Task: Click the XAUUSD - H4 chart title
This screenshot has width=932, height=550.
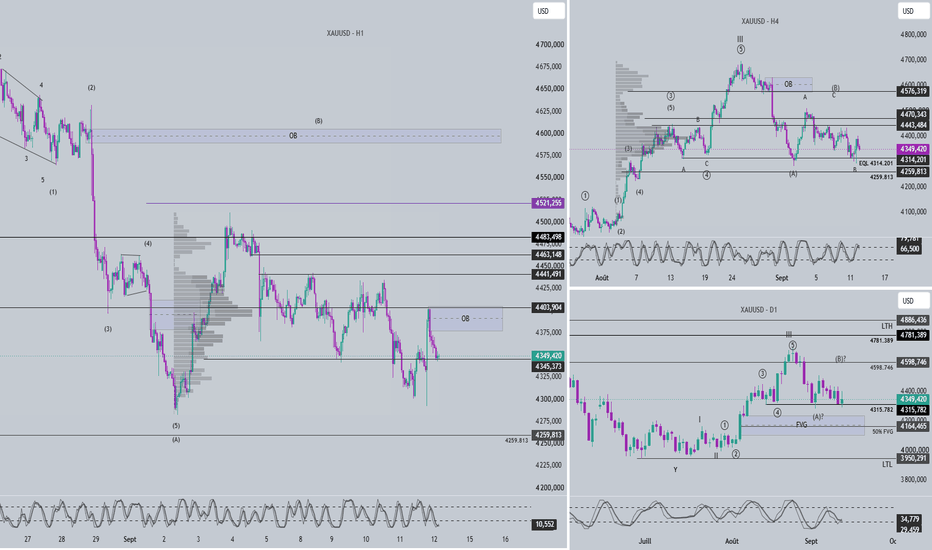Action: (x=760, y=21)
